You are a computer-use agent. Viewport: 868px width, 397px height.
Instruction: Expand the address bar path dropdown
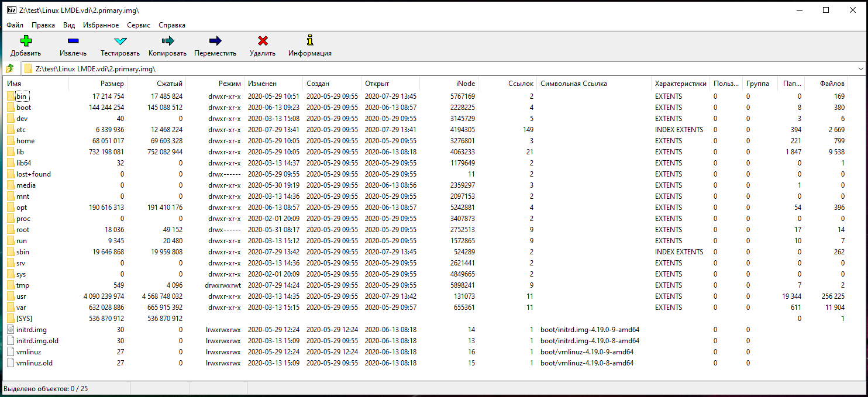[x=860, y=69]
